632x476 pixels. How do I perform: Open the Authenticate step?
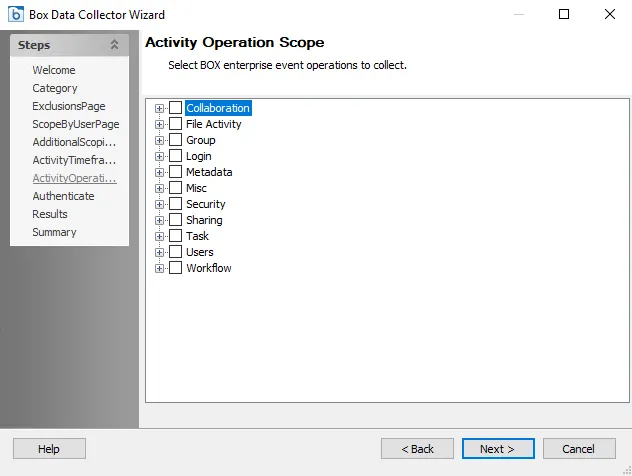(x=63, y=196)
